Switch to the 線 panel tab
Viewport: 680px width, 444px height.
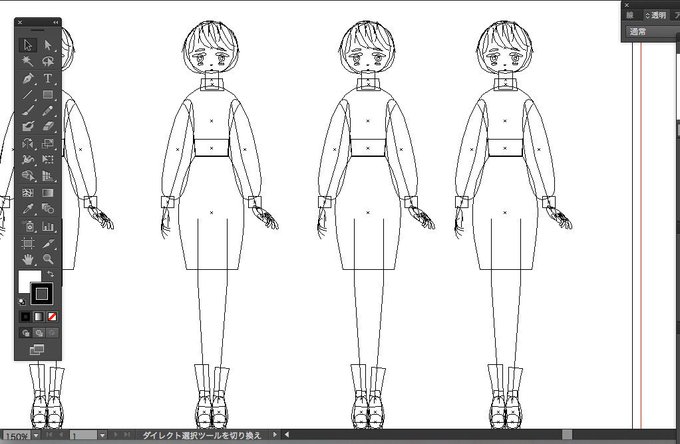tap(630, 15)
